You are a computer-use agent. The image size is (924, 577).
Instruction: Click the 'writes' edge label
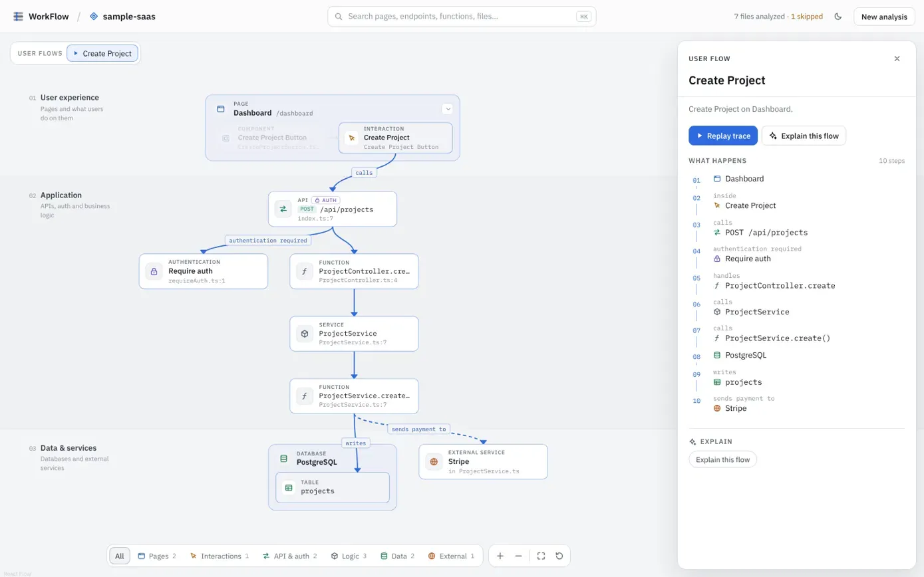(356, 442)
